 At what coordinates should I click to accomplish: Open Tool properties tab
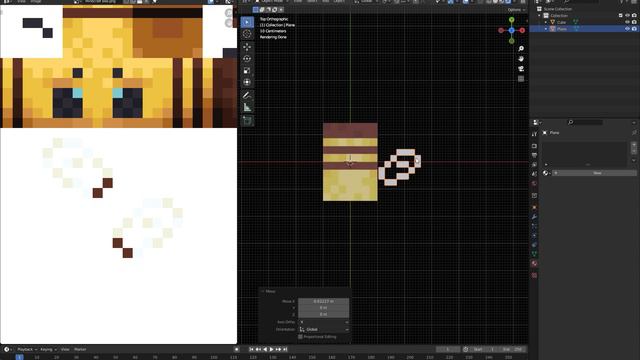[534, 134]
